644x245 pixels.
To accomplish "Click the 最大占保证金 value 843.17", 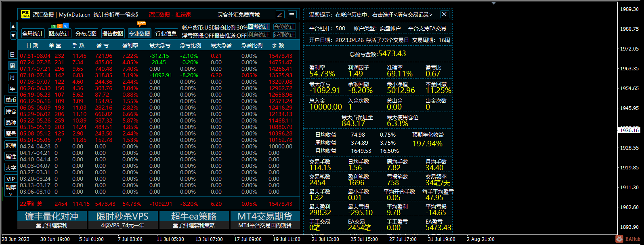I will point(353,123).
